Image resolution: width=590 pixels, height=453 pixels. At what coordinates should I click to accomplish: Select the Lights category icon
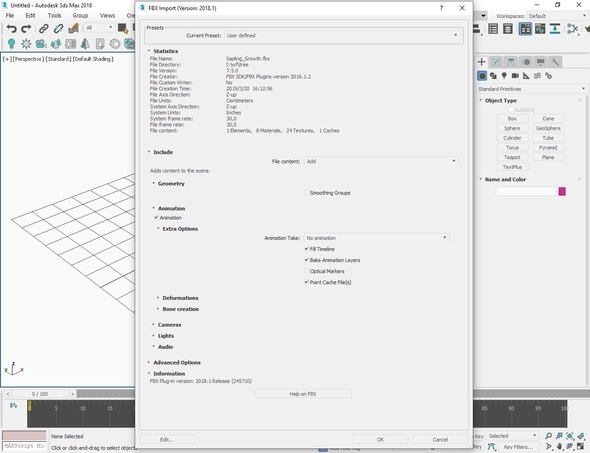click(x=504, y=76)
